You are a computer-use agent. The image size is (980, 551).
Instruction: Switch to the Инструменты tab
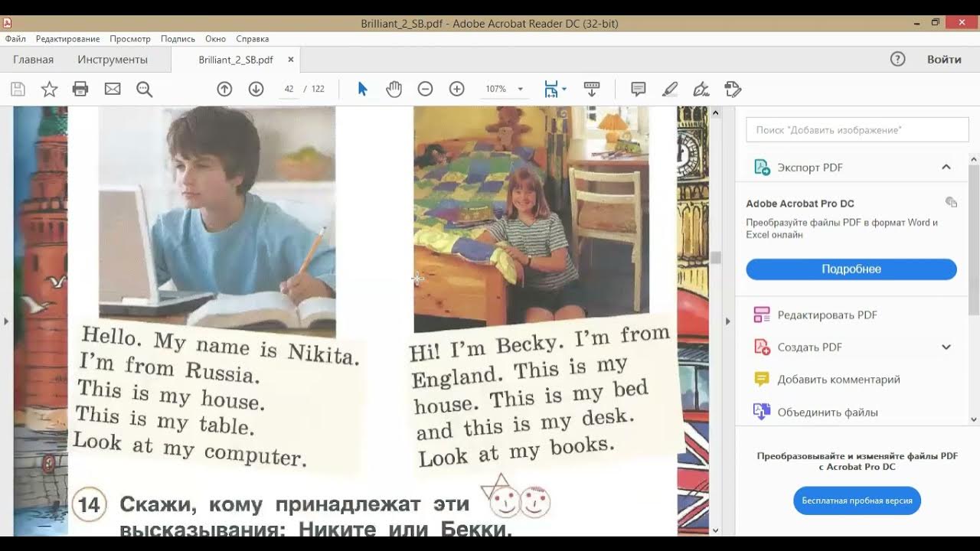click(x=113, y=60)
